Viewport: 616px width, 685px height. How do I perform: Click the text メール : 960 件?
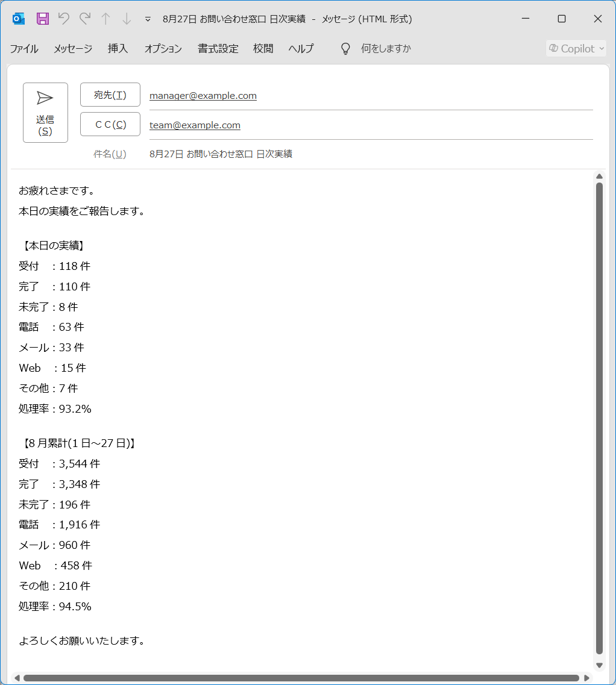55,545
